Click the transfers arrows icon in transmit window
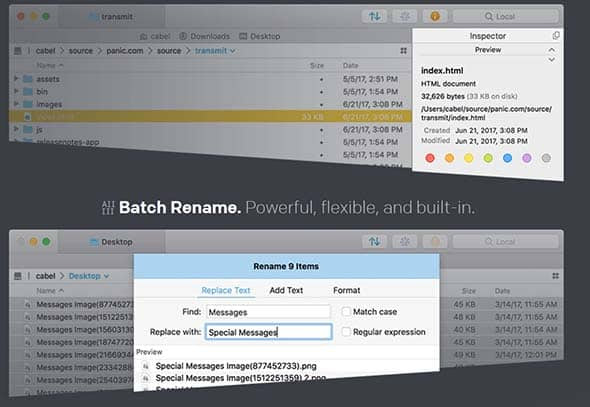This screenshot has height=407, width=590. pyautogui.click(x=374, y=16)
